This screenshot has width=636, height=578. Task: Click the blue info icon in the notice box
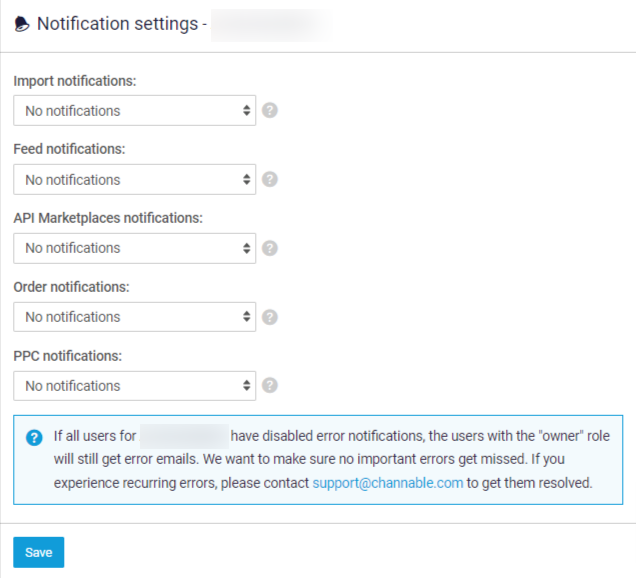(35, 437)
